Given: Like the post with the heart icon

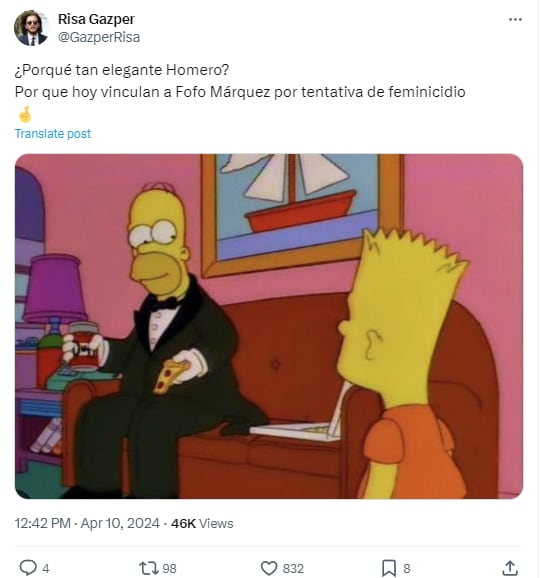Looking at the screenshot, I should click(269, 568).
